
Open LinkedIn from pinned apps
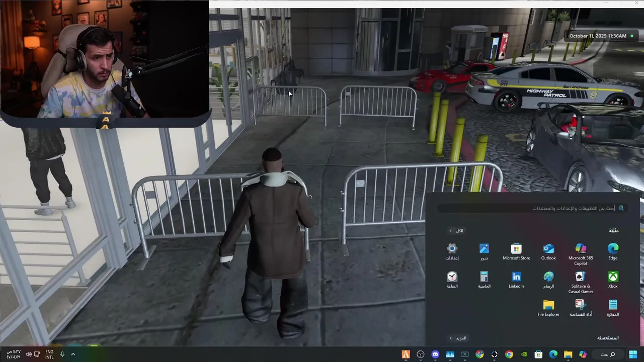tap(516, 280)
